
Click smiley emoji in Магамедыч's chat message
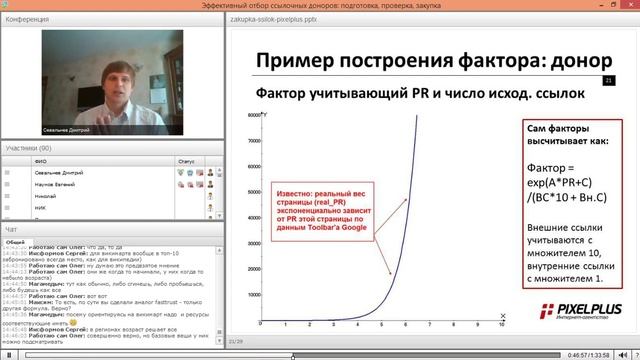(73, 323)
